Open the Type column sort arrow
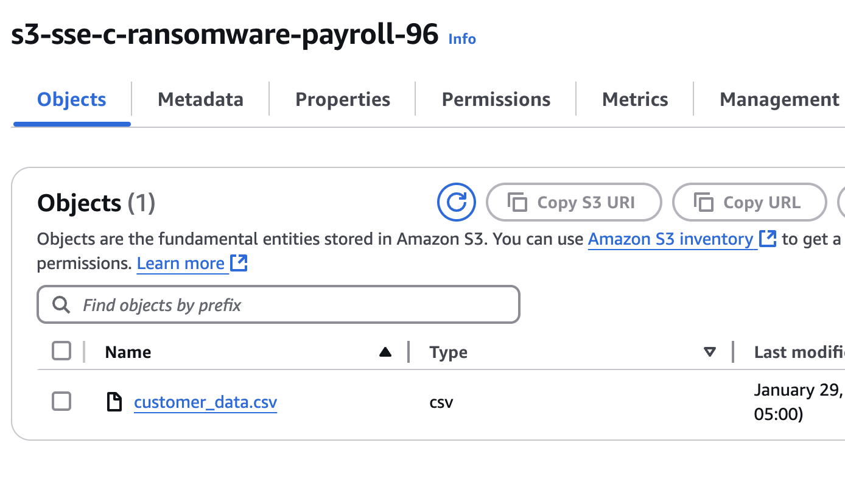 click(709, 352)
